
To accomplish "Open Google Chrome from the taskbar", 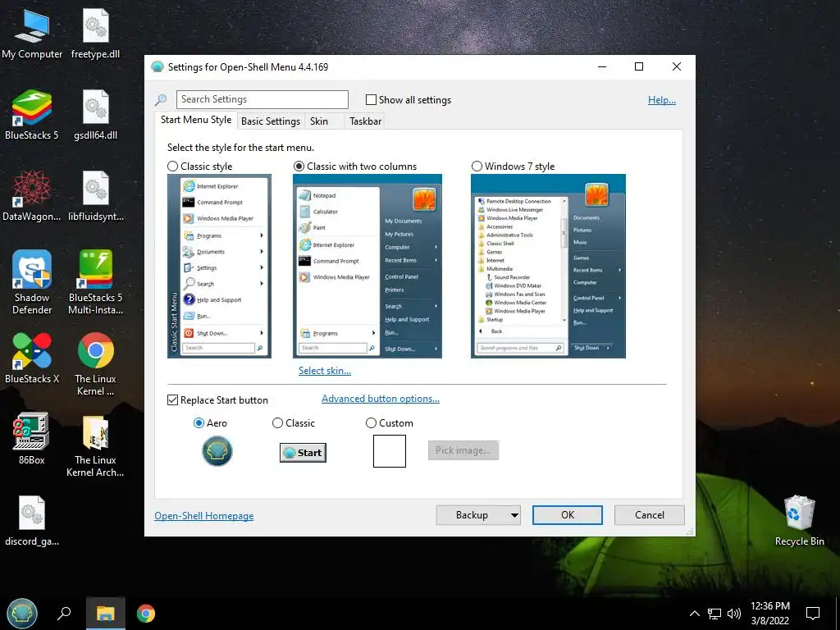I will click(x=146, y=614).
